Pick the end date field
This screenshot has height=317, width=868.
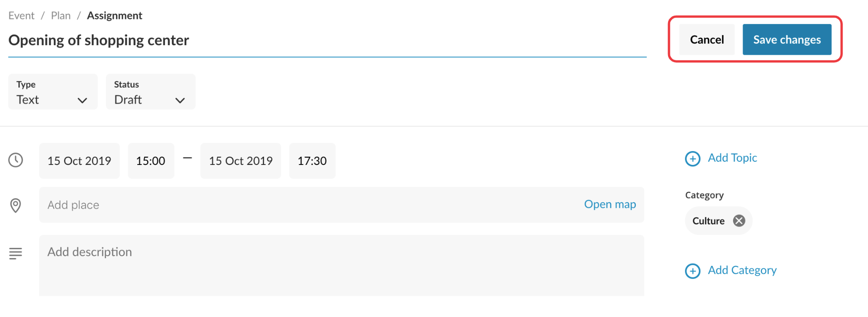(240, 161)
